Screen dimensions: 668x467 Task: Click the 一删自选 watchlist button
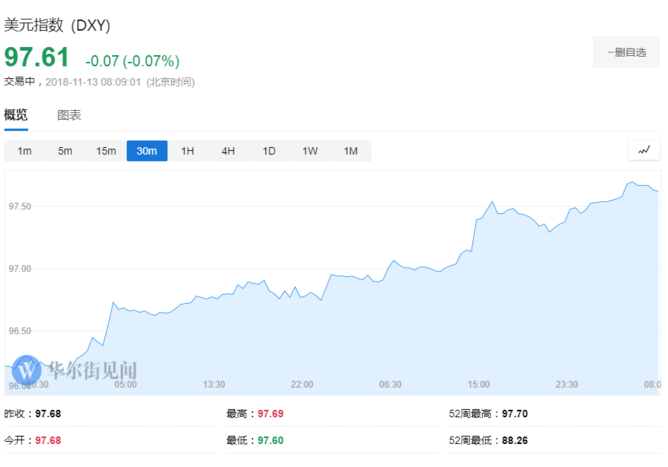coord(626,52)
